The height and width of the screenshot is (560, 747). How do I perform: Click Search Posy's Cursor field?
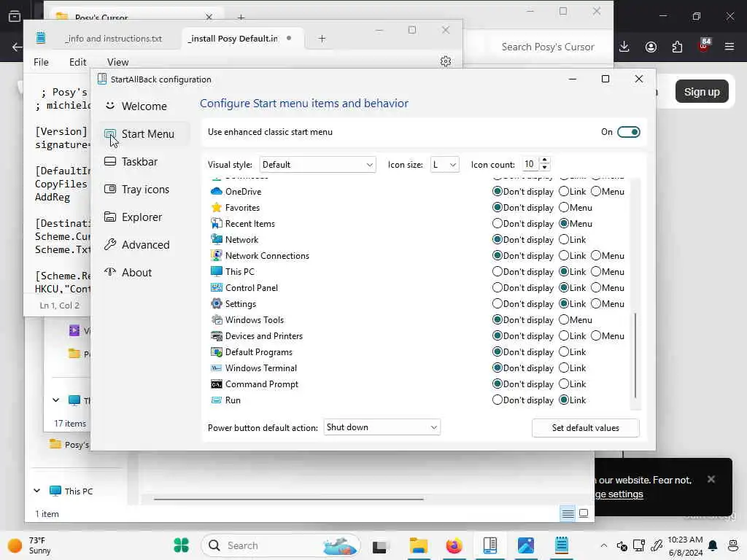click(547, 47)
